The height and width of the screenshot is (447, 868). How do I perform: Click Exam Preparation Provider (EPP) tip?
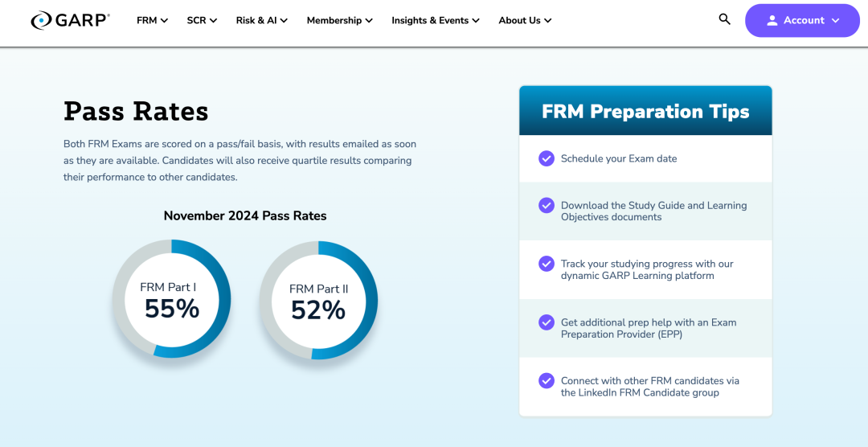649,328
